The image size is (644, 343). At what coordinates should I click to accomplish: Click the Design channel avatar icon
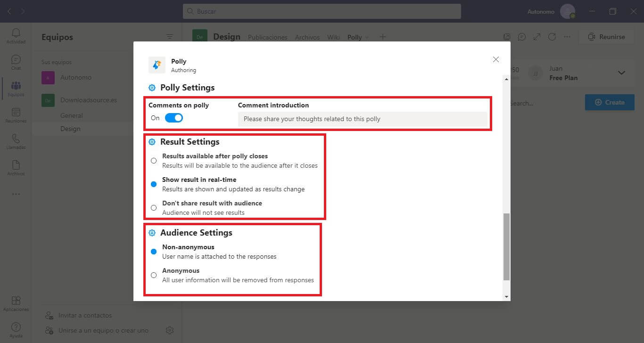[x=200, y=37]
